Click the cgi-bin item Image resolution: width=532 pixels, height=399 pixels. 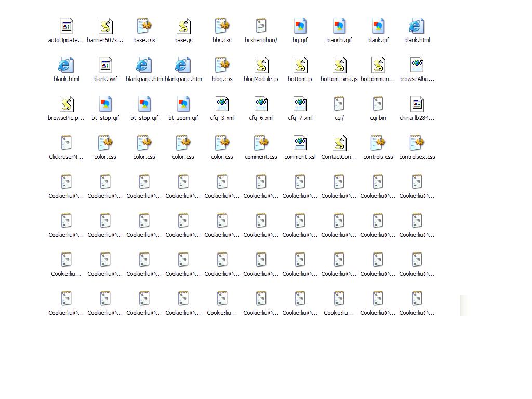tap(378, 104)
